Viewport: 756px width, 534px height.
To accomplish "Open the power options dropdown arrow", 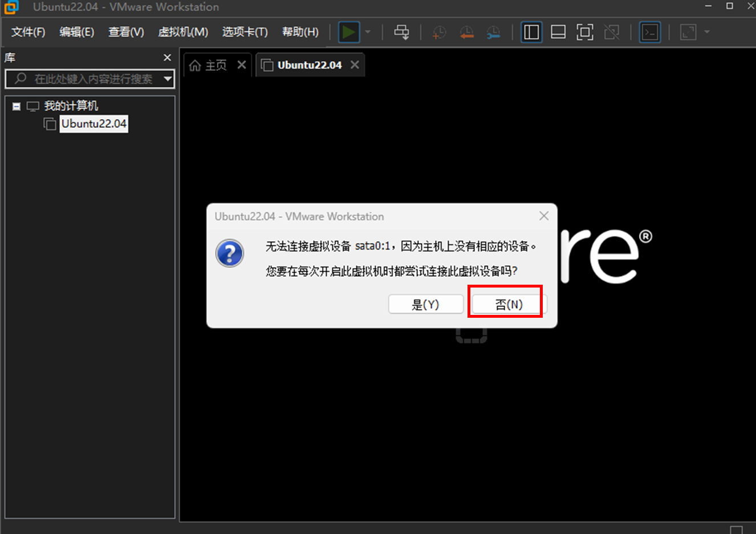I will [368, 32].
